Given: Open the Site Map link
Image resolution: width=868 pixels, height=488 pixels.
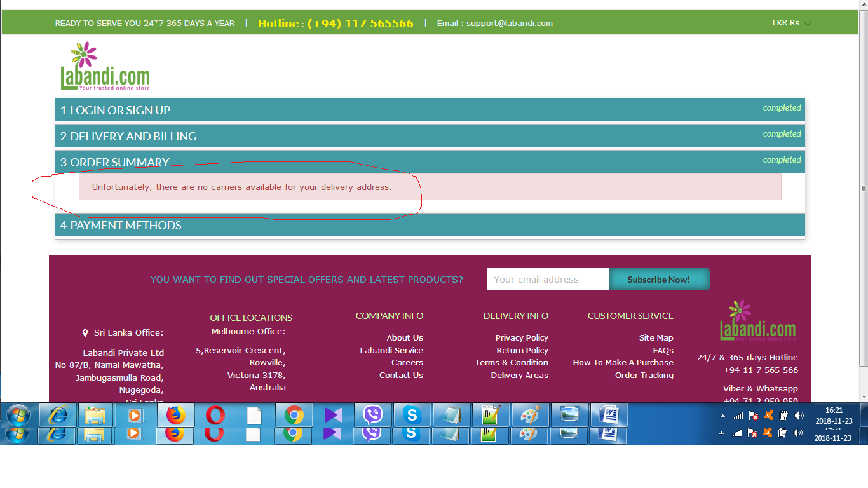Looking at the screenshot, I should tap(656, 338).
